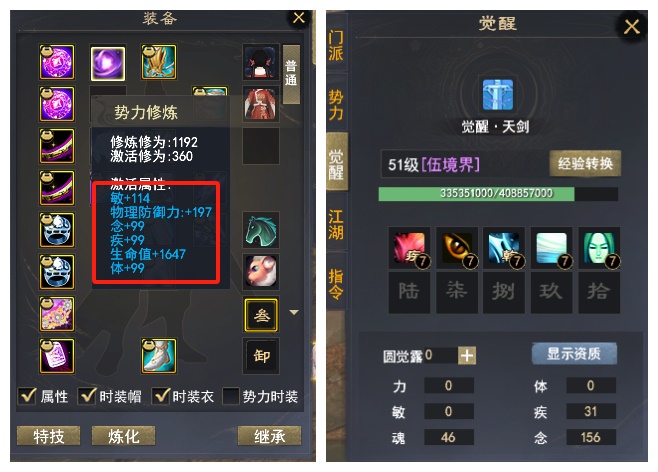Viewport: 658px width, 472px height.
Task: Select the red beast awakening skill icon
Action: 409,248
